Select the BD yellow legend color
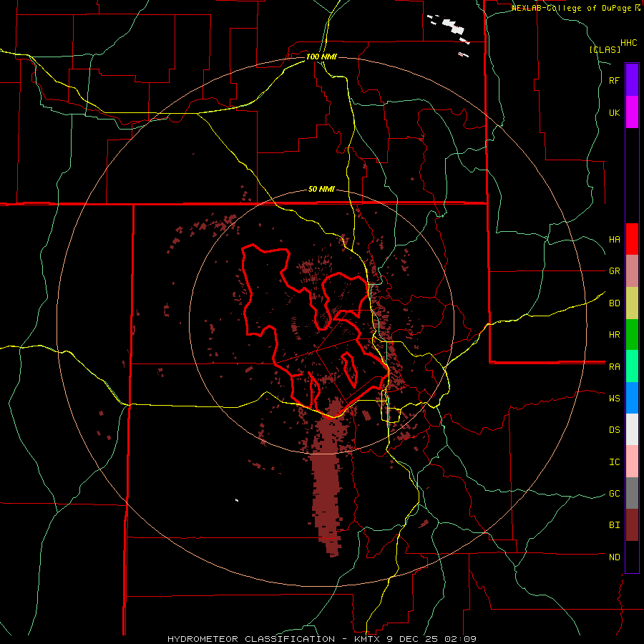Image resolution: width=644 pixels, height=644 pixels. [632, 303]
